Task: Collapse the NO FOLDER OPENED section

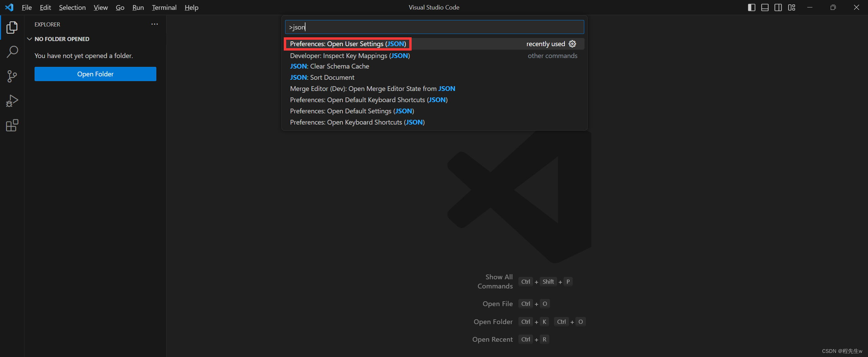Action: pos(29,39)
